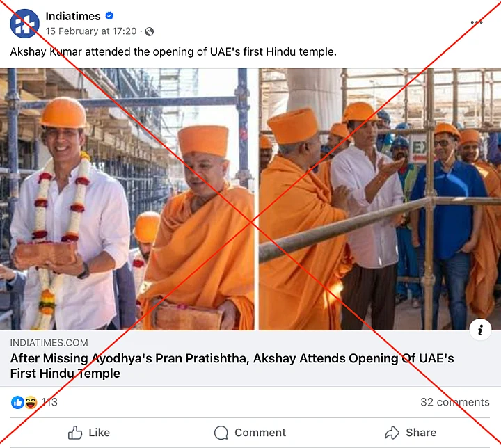Click the thumbs-up icon in Like button

tap(75, 433)
